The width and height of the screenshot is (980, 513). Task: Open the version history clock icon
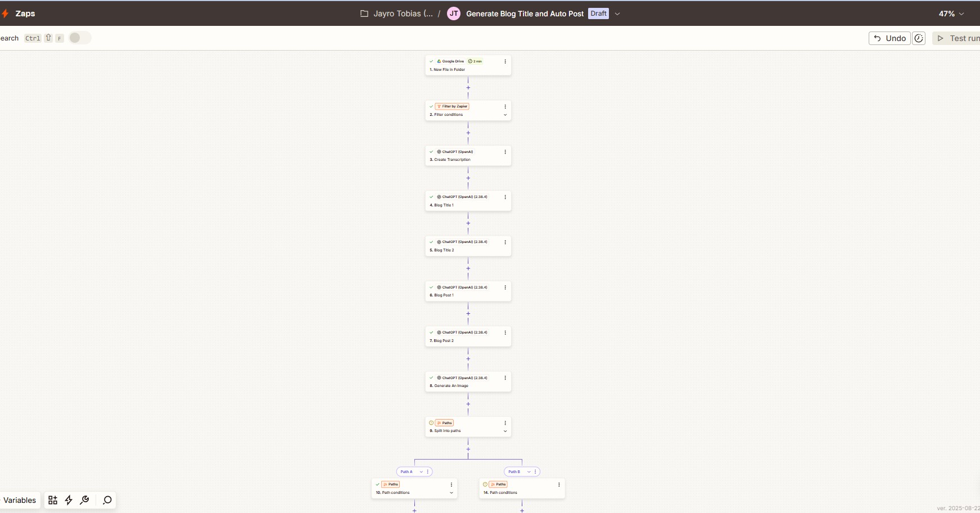[919, 38]
